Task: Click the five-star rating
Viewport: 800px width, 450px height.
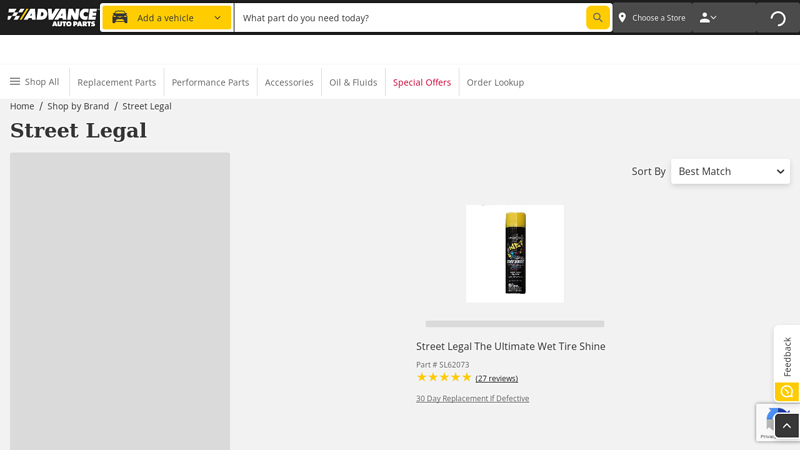Action: (444, 378)
